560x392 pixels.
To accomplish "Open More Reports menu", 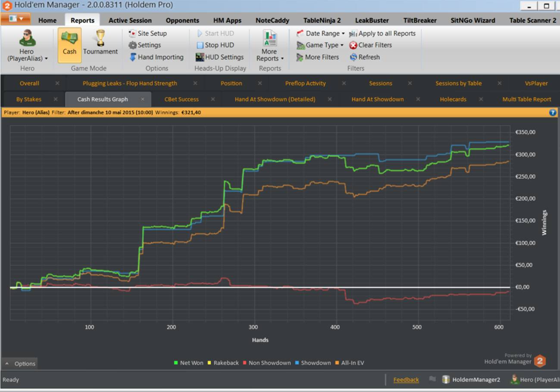I will [270, 46].
